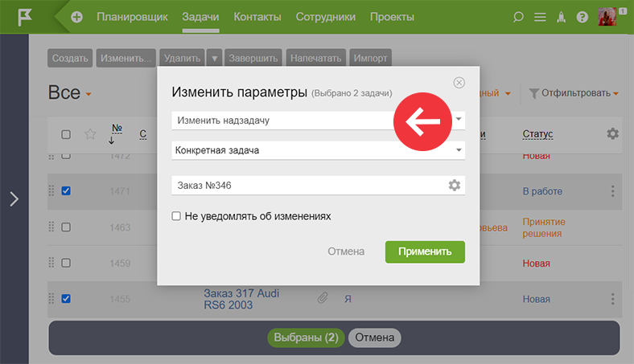
Task: Open the Конкретная задача dropdown
Action: tap(319, 150)
